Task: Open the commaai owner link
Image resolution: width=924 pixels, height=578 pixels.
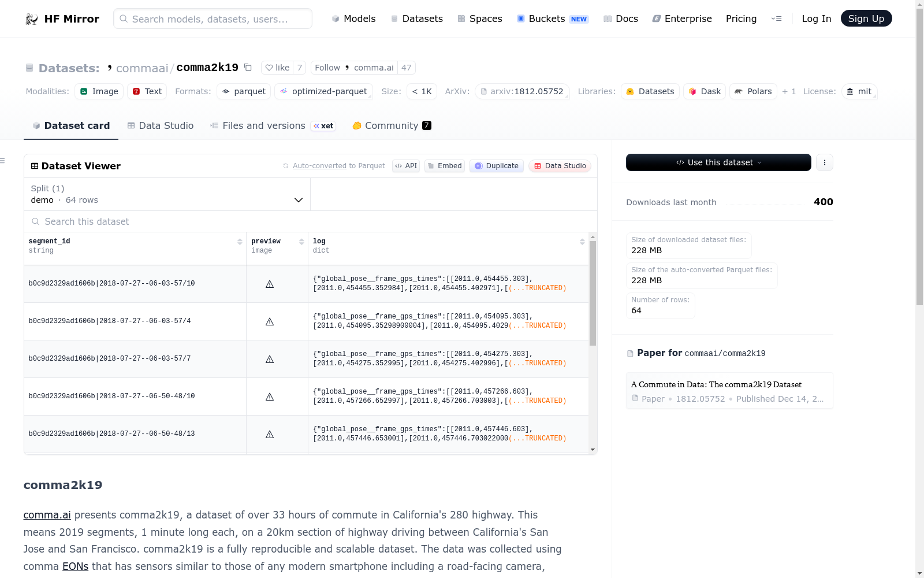Action: [x=142, y=68]
